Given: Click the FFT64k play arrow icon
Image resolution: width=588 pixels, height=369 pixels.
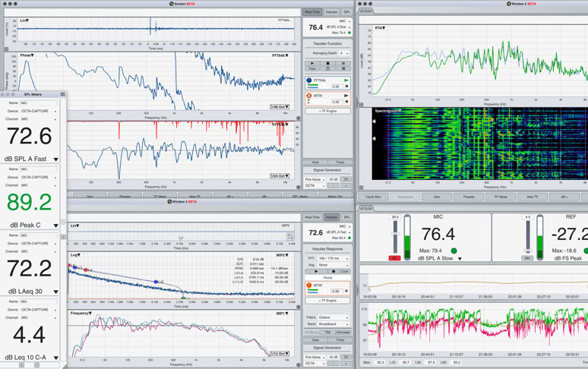Looking at the screenshot, I should point(346,80).
